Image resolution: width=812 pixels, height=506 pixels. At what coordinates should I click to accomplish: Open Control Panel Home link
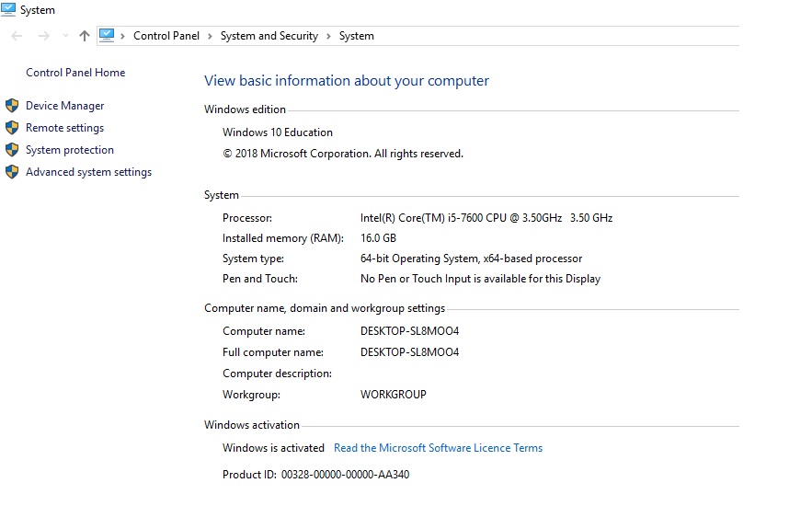pyautogui.click(x=75, y=73)
